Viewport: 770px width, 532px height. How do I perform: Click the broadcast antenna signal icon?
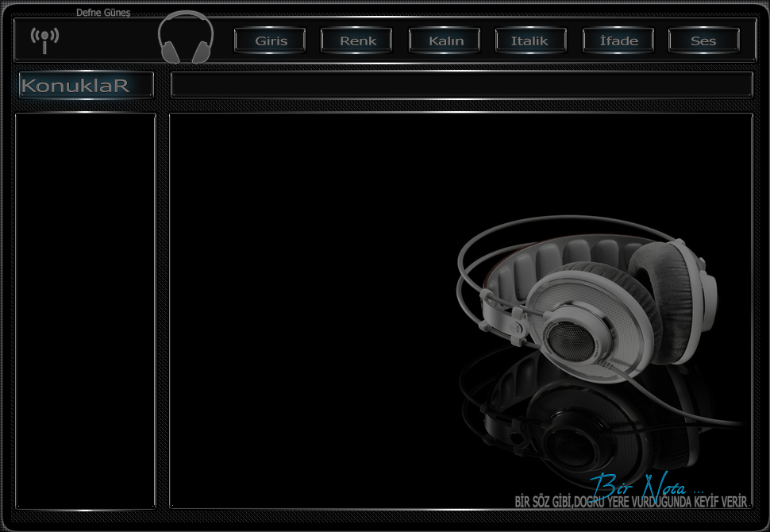(x=44, y=39)
